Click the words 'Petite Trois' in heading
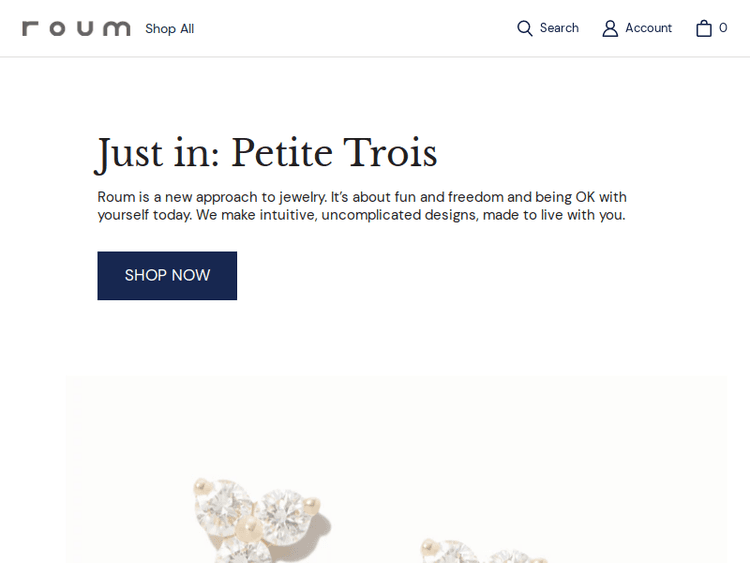Viewport: 750px width, 563px height. click(334, 153)
